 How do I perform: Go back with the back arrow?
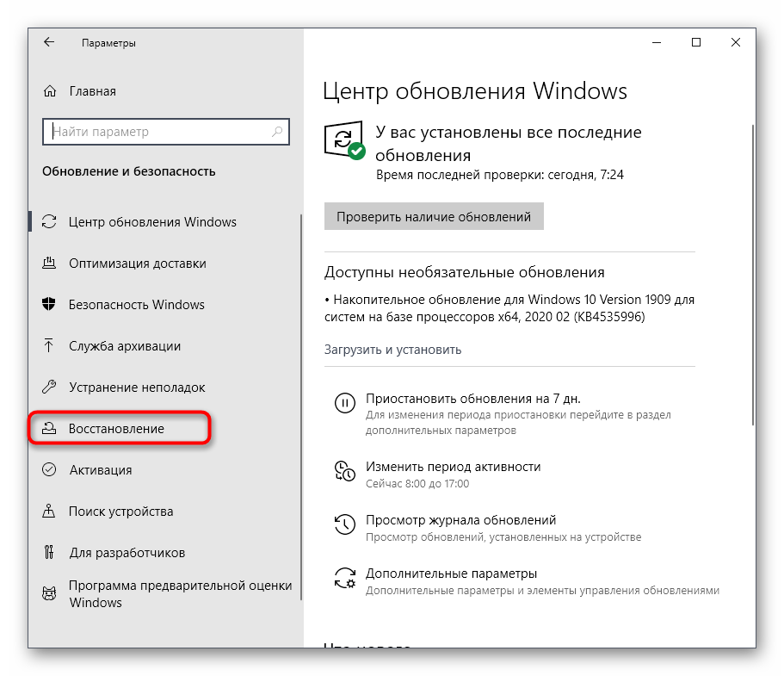click(x=49, y=42)
